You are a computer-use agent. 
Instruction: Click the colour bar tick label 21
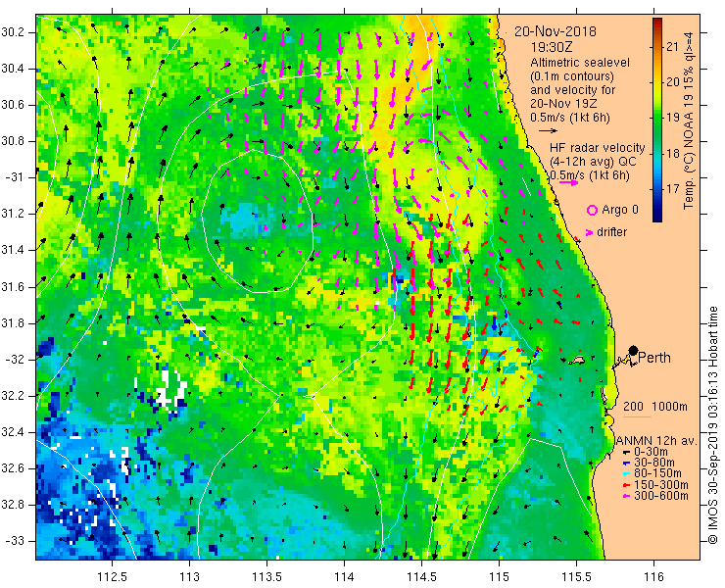(673, 47)
